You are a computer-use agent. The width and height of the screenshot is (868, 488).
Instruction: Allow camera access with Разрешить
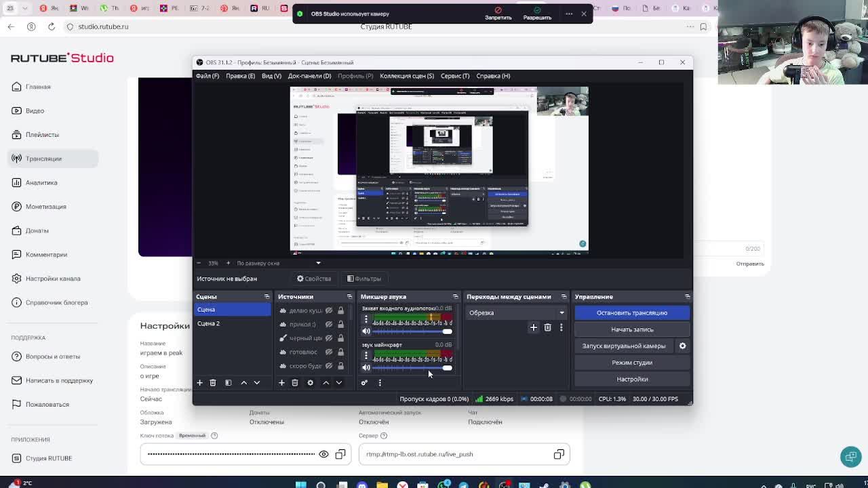(537, 14)
